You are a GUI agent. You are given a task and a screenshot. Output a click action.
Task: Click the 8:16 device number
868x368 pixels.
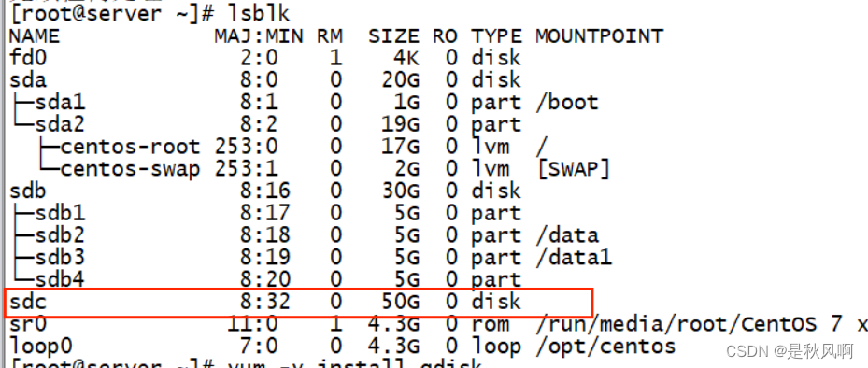coord(265,191)
